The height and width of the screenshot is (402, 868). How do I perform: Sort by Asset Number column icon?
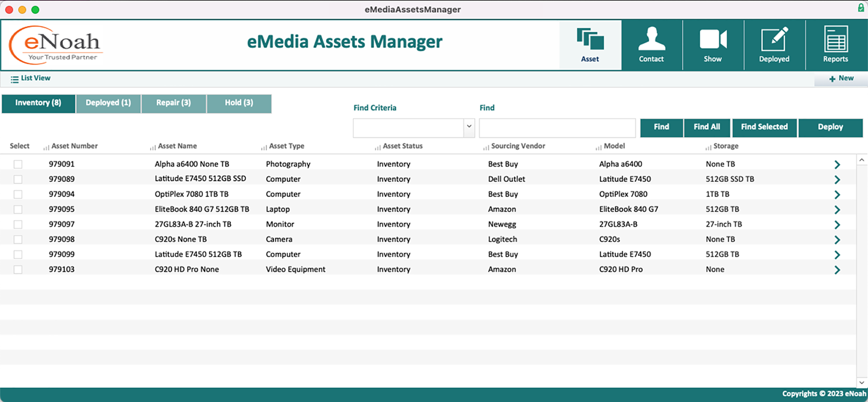tap(46, 148)
